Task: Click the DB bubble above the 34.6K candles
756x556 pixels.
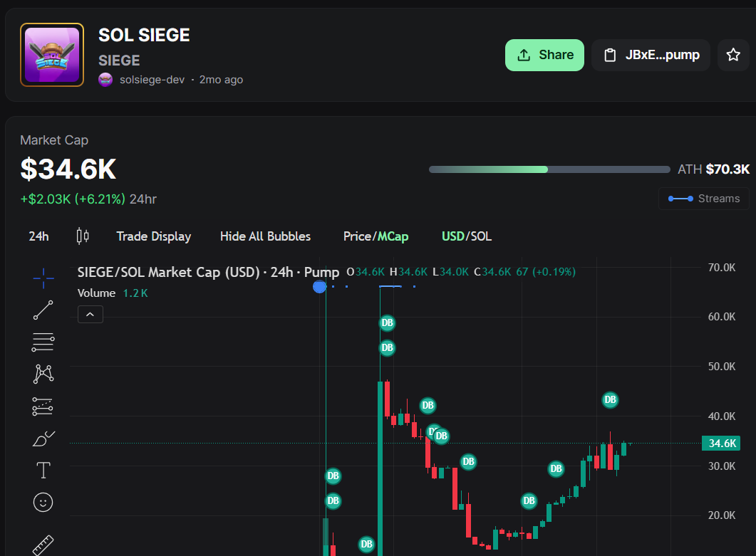Action: tap(610, 399)
